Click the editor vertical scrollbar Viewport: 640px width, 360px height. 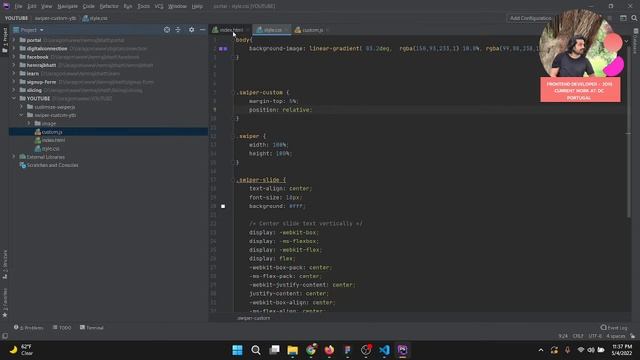coord(629,131)
